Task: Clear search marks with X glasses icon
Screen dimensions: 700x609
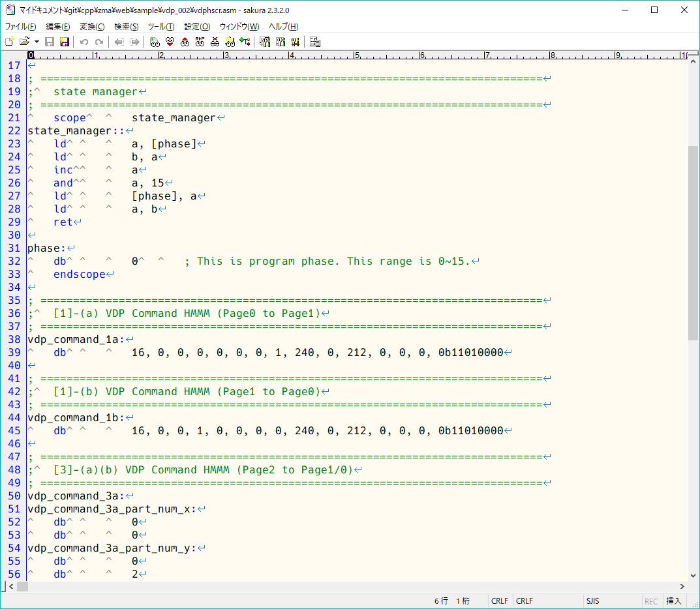Action: (x=215, y=42)
